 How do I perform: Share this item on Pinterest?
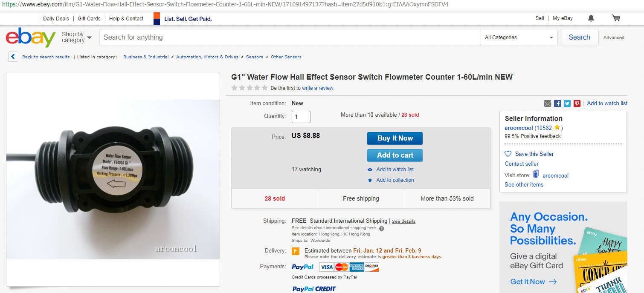(x=577, y=103)
